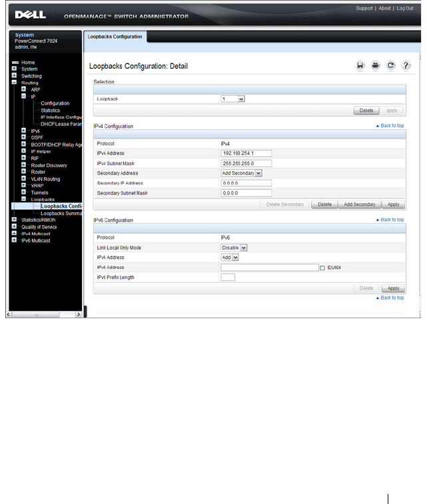The image size is (427, 504).
Task: Expand the Switching tree node
Action: point(14,75)
